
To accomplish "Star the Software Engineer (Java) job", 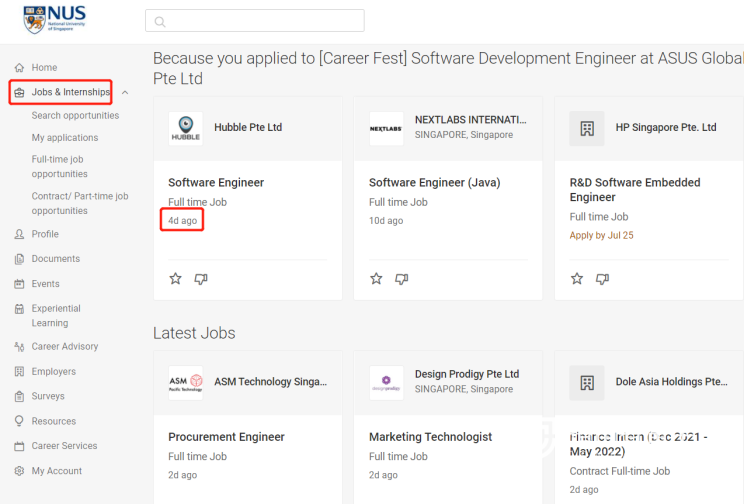I will coord(376,279).
